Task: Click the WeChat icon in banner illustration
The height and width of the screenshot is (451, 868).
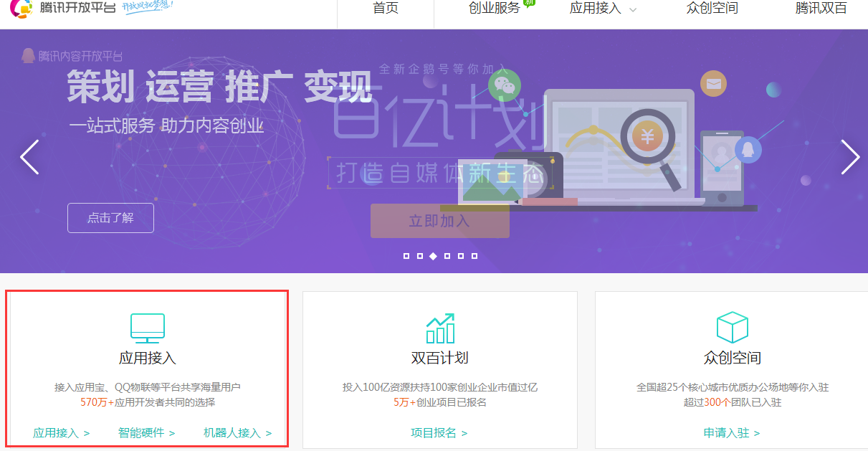Action: tap(505, 85)
